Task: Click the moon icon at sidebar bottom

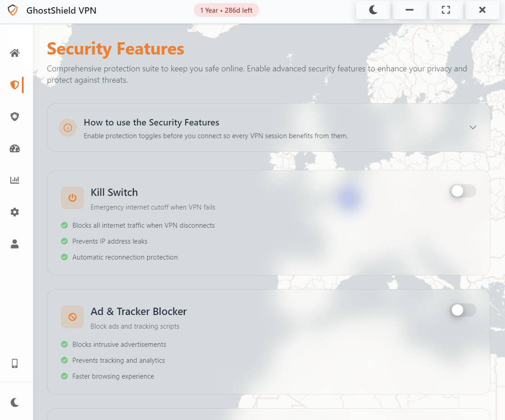Action: (14, 402)
